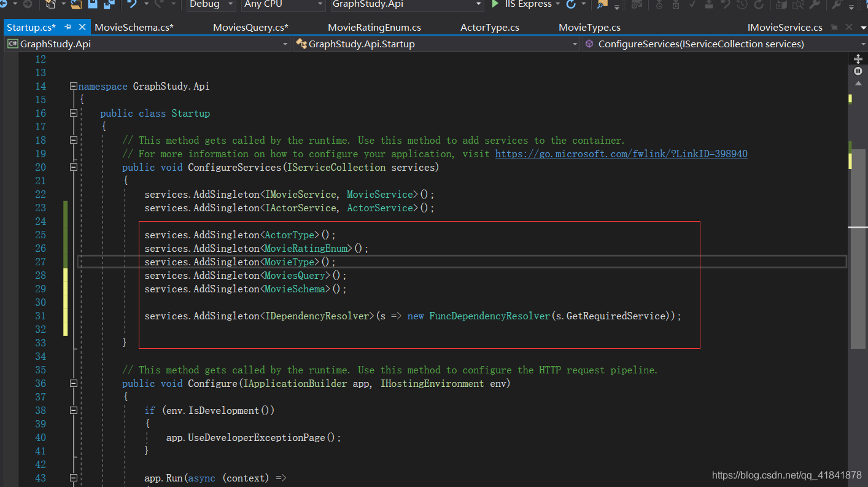The width and height of the screenshot is (868, 487).
Task: Click MoviesQuery in the AddSingleton call
Action: (x=295, y=276)
